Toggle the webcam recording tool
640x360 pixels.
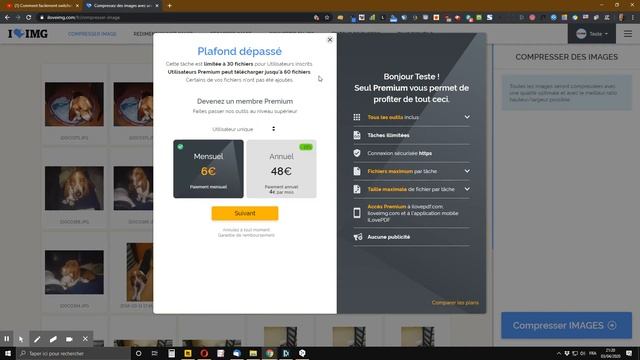tap(69, 339)
